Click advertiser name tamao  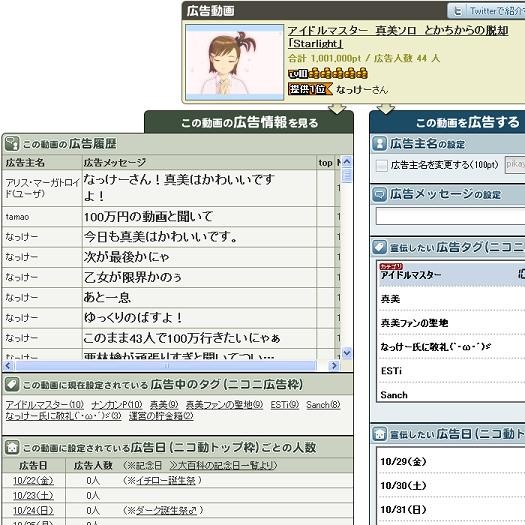click(x=17, y=217)
